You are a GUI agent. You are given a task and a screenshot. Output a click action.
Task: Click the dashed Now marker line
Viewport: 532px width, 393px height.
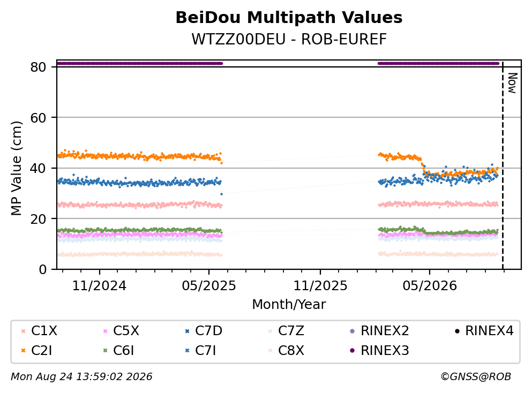(x=503, y=166)
